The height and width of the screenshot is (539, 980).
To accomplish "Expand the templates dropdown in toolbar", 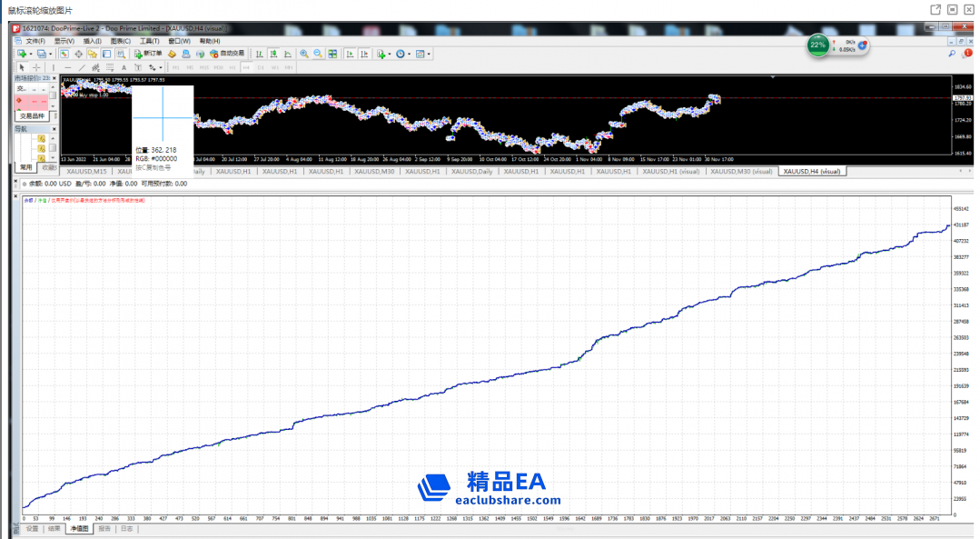I will 429,54.
